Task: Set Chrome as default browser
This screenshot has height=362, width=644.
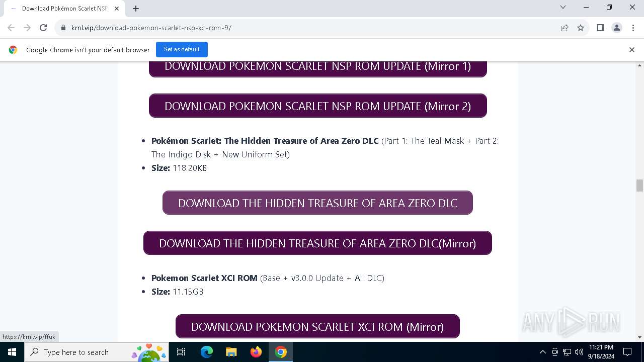Action: click(182, 49)
